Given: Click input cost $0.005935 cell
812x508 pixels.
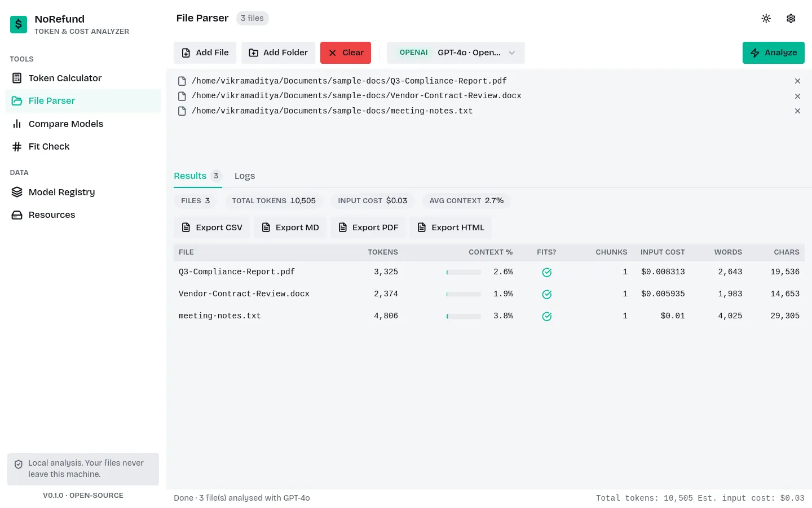Looking at the screenshot, I should (663, 294).
